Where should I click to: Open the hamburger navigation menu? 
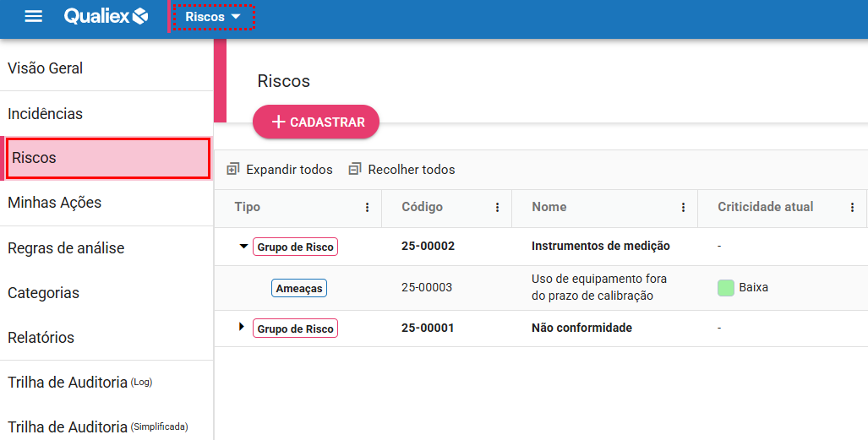pos(34,16)
